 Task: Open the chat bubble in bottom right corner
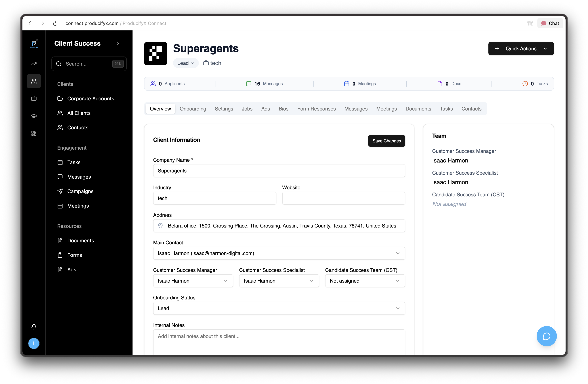click(x=547, y=336)
